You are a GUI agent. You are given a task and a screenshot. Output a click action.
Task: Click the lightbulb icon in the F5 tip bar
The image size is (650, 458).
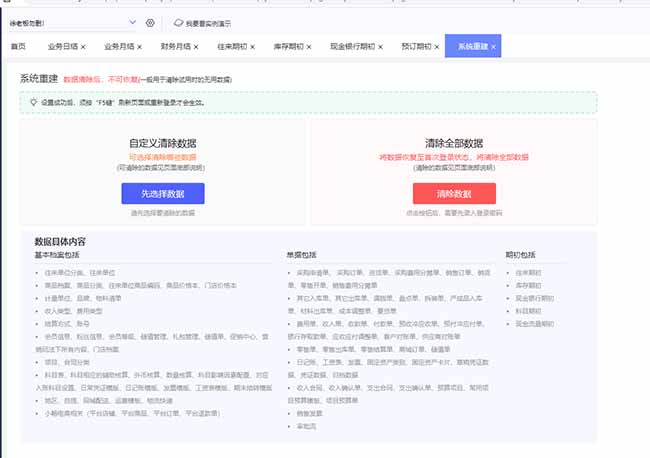[x=33, y=102]
